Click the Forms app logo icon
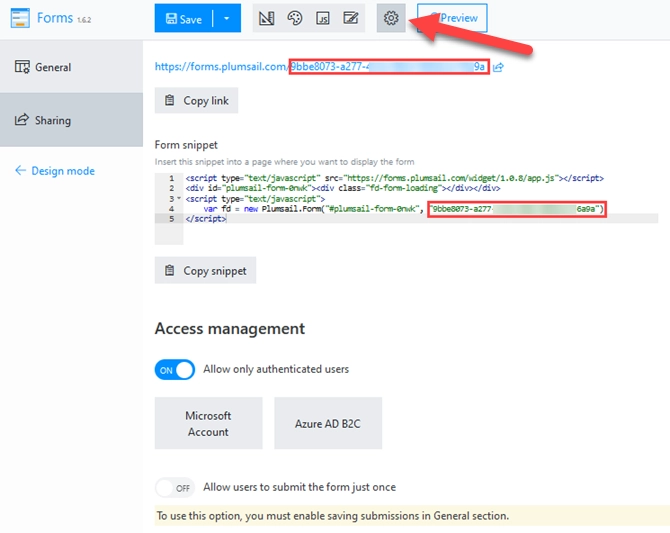This screenshot has height=533, width=670. [20, 18]
